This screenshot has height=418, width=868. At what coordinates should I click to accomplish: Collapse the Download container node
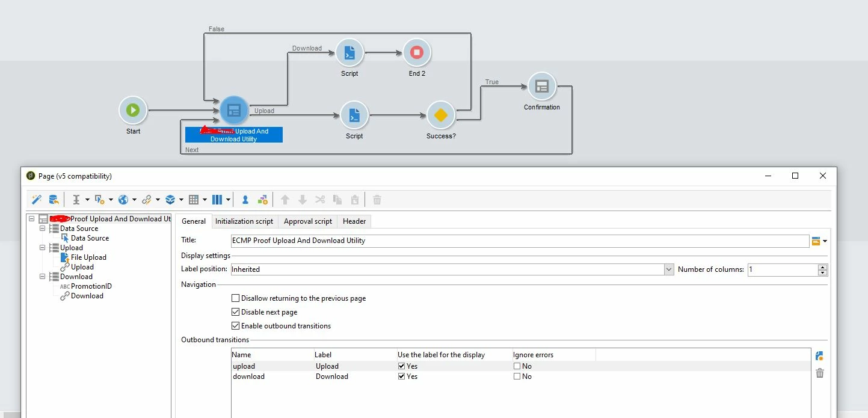43,277
